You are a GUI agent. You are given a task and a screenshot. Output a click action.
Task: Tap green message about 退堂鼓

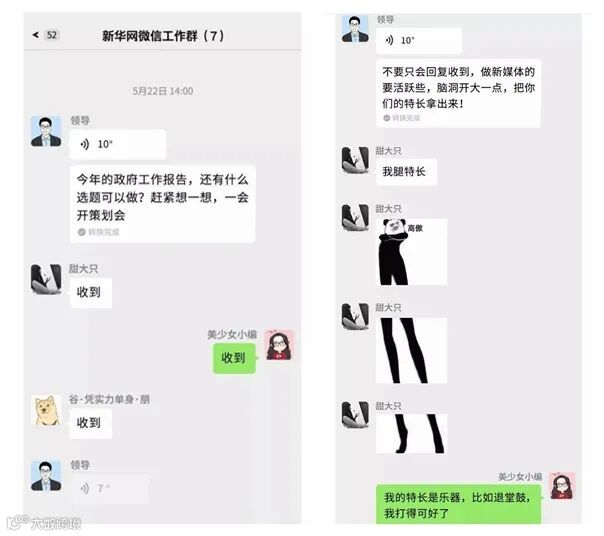tap(458, 504)
